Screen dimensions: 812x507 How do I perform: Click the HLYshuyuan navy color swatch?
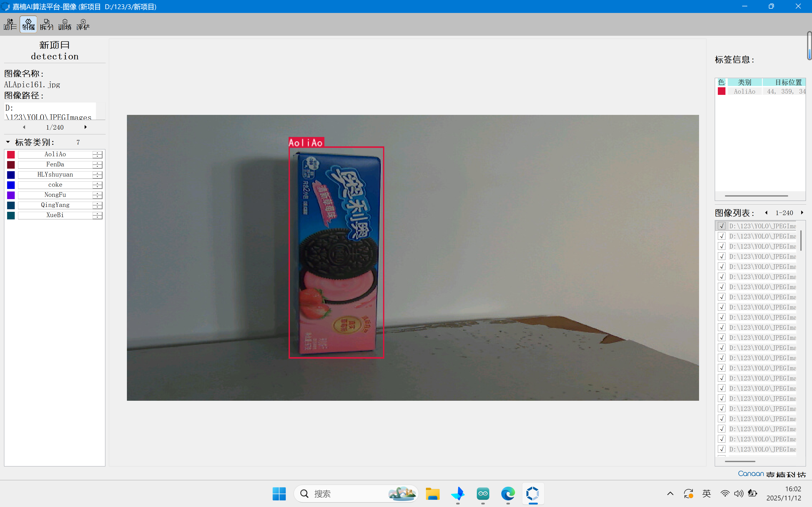pyautogui.click(x=11, y=175)
